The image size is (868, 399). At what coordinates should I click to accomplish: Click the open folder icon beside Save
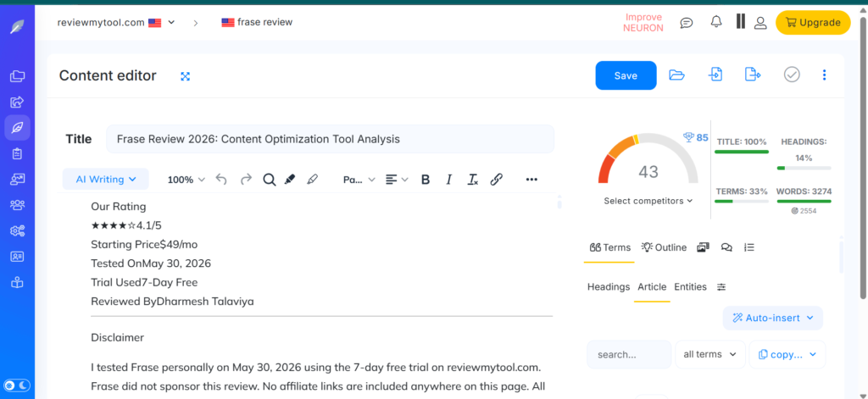676,75
